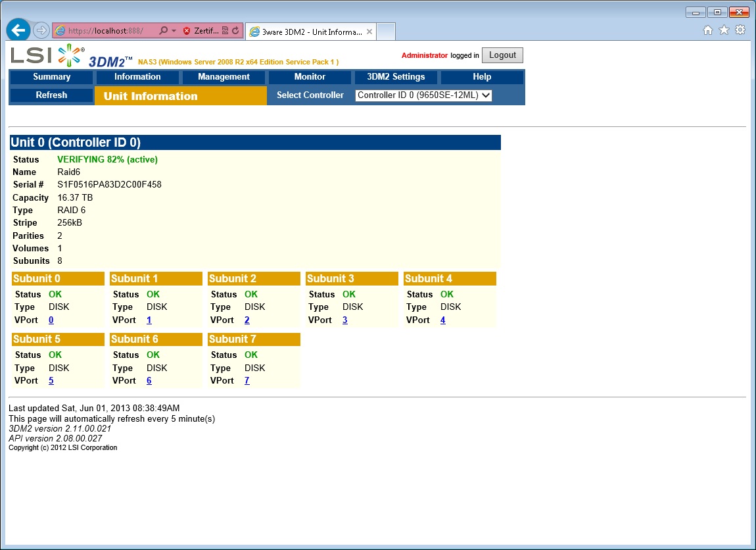Open VPort 1 link under Subunit 1
Screen dimensions: 756x550
[x=149, y=320]
